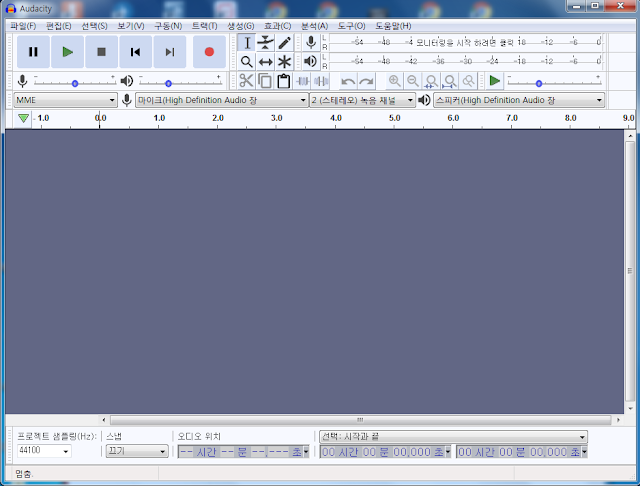640x486 pixels.
Task: Open the 도움말(H) menu
Action: 393,26
